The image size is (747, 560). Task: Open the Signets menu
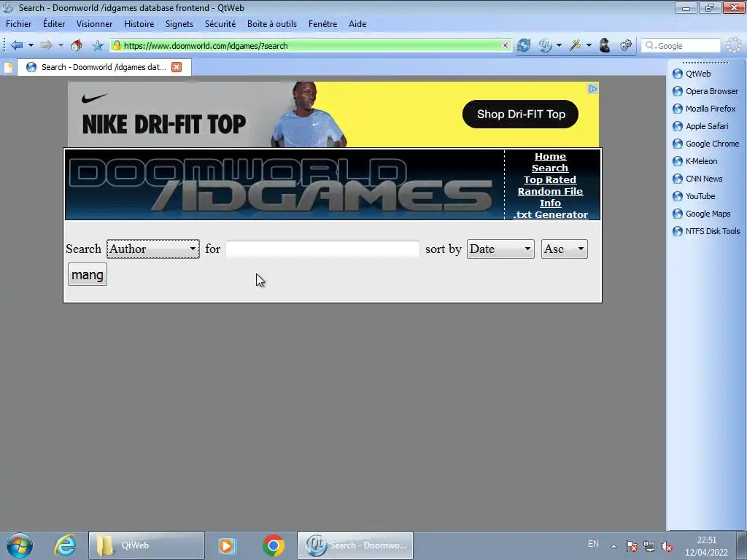[179, 24]
